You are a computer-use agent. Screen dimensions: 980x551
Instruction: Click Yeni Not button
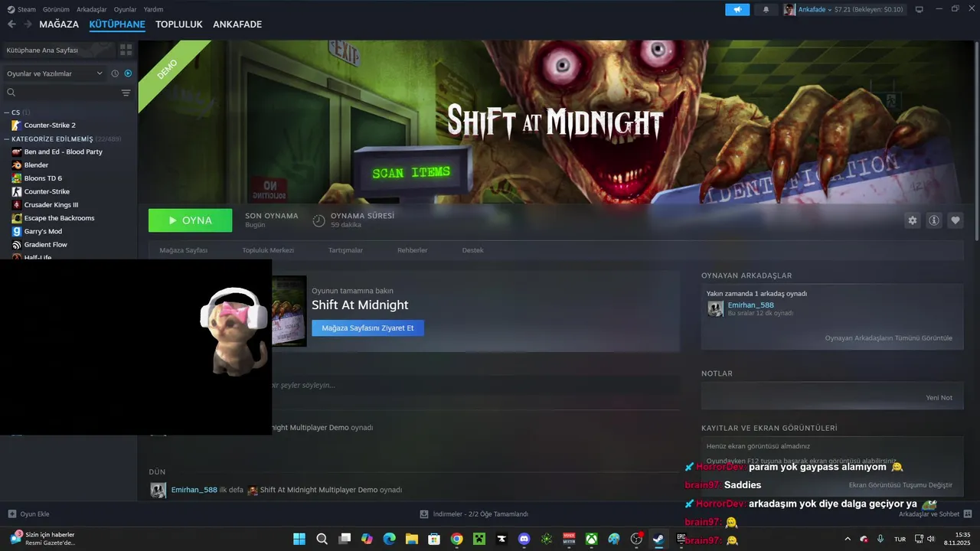[x=939, y=398]
